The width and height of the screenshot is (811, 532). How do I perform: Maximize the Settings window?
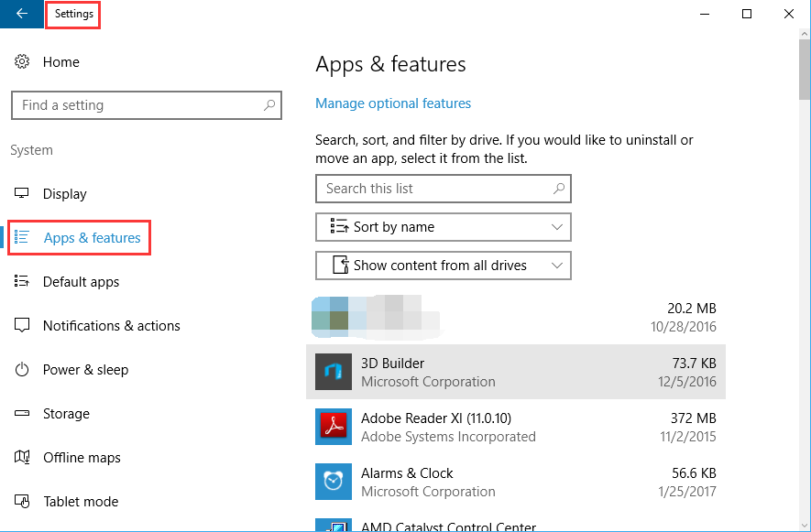[x=747, y=14]
